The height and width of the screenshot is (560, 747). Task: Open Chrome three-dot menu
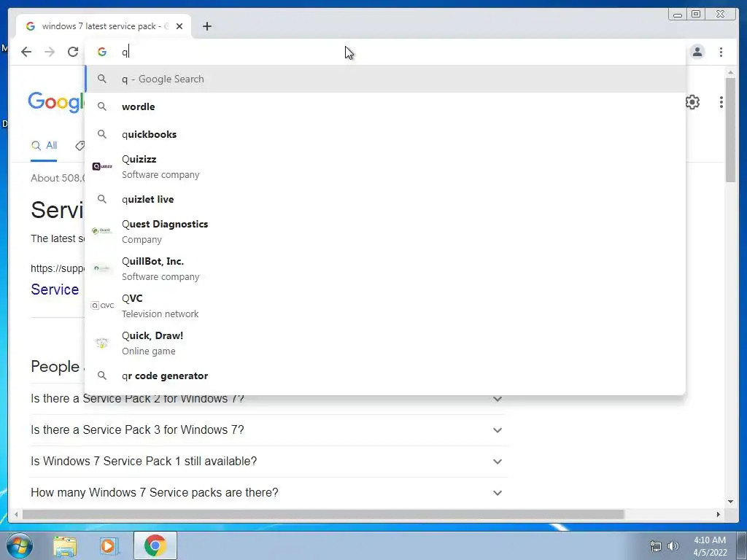click(721, 52)
